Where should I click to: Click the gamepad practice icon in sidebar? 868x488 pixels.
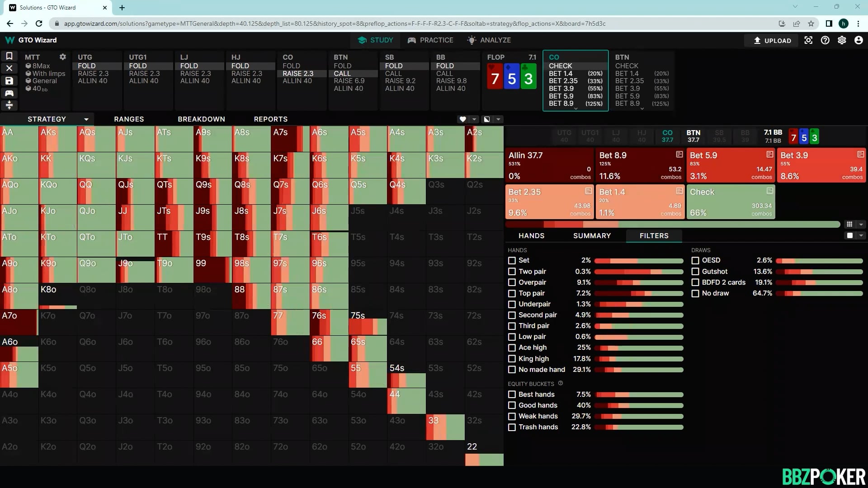coord(9,93)
